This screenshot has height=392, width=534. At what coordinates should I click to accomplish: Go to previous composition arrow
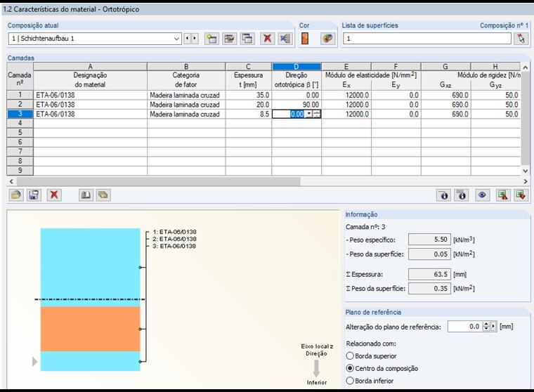pyautogui.click(x=187, y=39)
